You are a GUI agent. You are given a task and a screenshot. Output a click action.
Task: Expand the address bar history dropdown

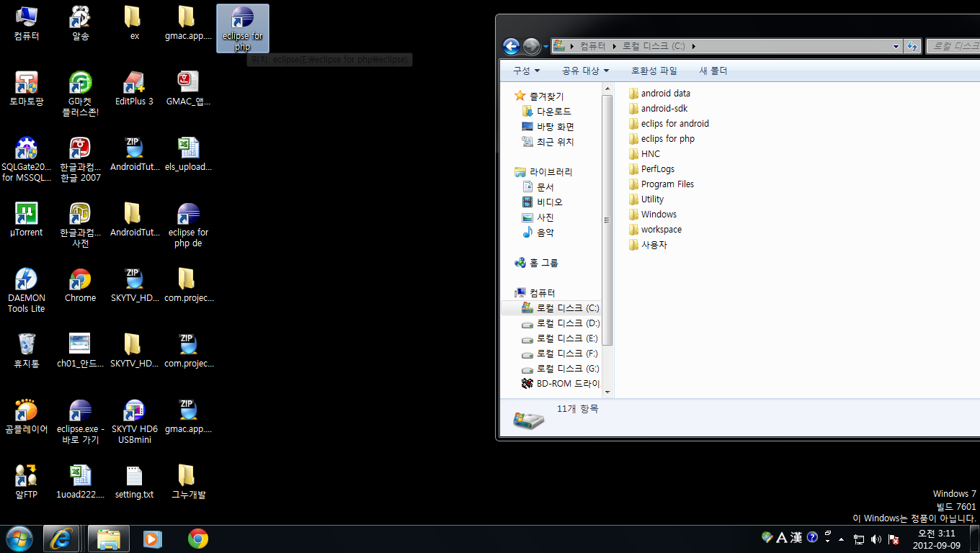pos(896,46)
